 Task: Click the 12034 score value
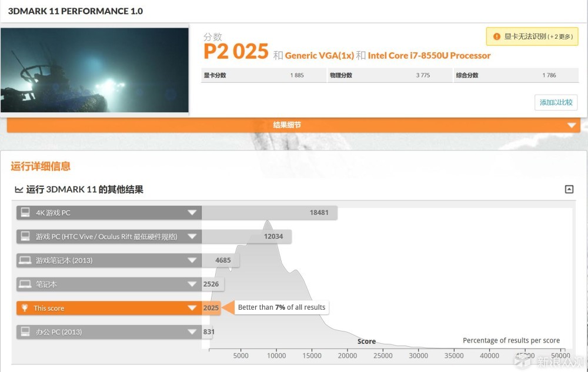click(x=273, y=236)
